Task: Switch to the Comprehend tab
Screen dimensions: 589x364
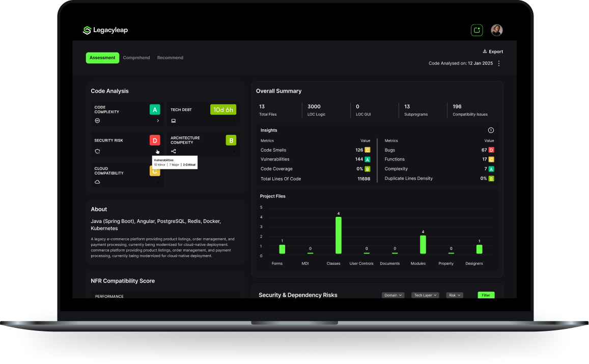Action: point(136,58)
